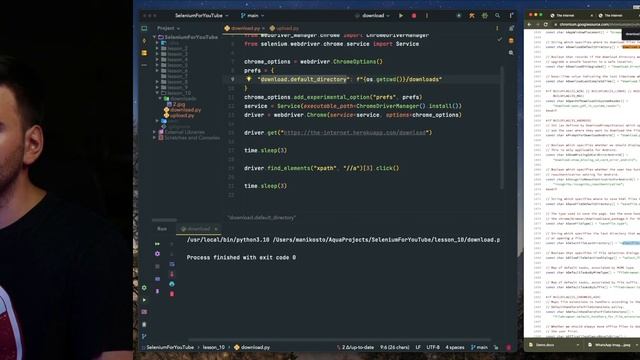Open the herokuapp download URL link in code
The width and height of the screenshot is (640, 360).
pos(354,133)
